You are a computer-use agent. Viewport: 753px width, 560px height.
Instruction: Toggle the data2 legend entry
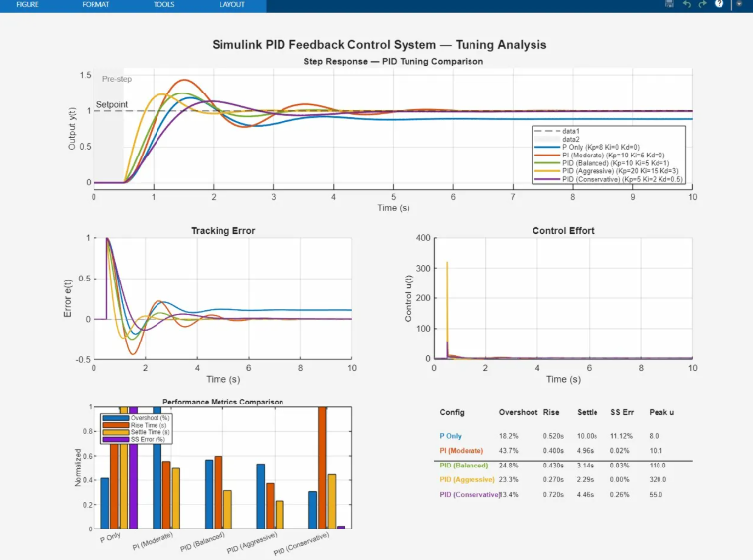tap(557, 139)
